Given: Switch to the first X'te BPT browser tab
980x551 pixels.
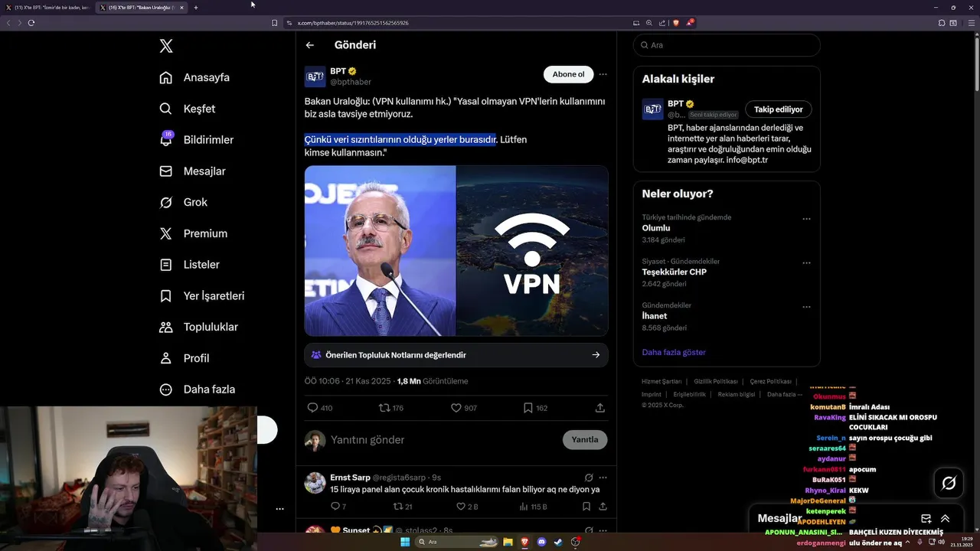Looking at the screenshot, I should tap(48, 8).
